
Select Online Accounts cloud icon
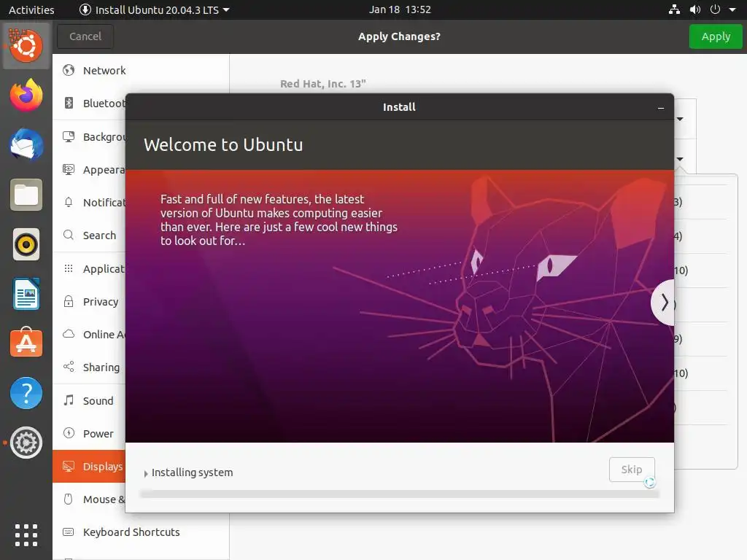click(69, 334)
